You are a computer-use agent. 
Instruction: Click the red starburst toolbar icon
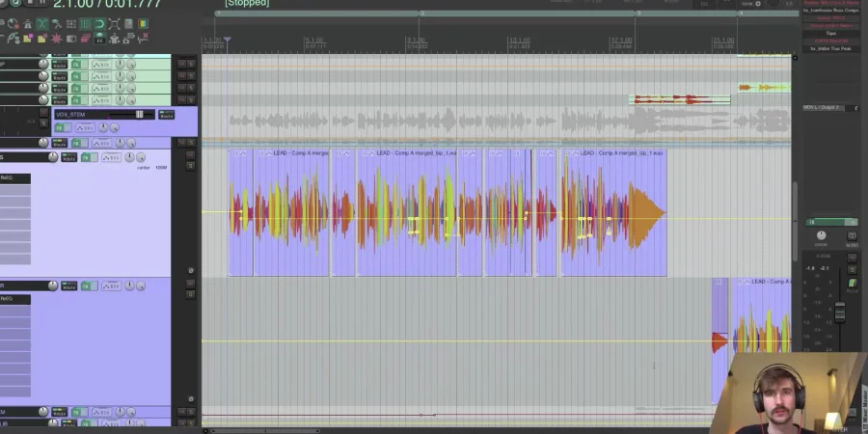(57, 39)
